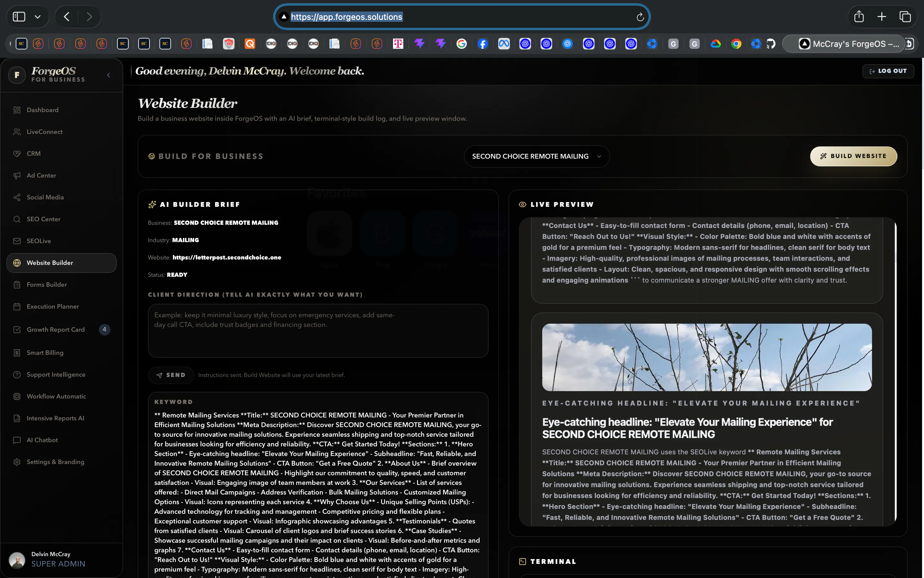Click the Growth Report Card badge showing 4

coord(104,329)
